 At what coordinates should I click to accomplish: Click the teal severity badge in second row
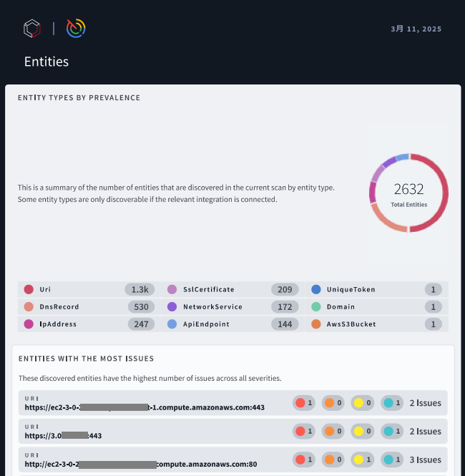click(x=391, y=432)
